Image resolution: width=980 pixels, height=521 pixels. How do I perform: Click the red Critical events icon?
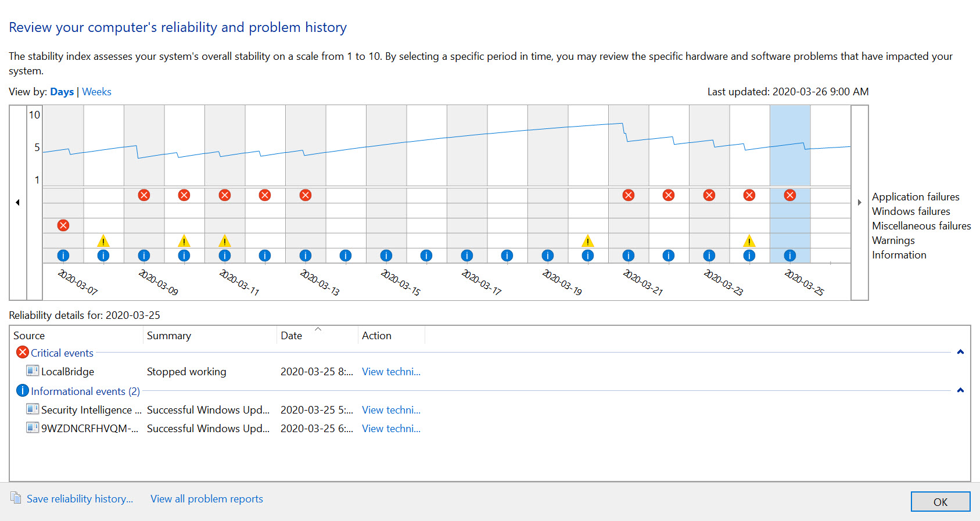(x=23, y=353)
